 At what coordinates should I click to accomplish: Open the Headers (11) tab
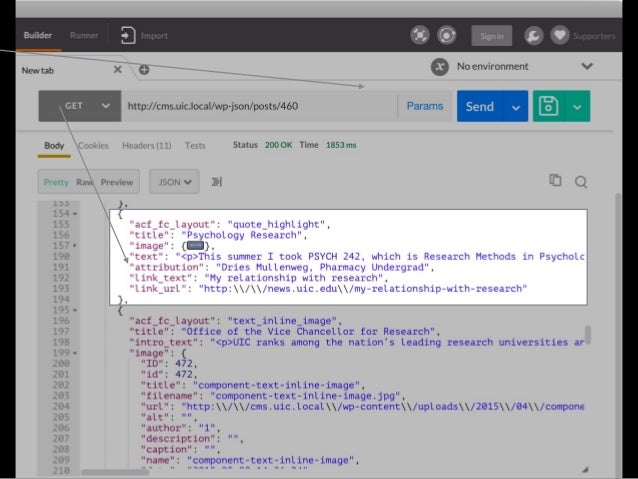coord(146,145)
